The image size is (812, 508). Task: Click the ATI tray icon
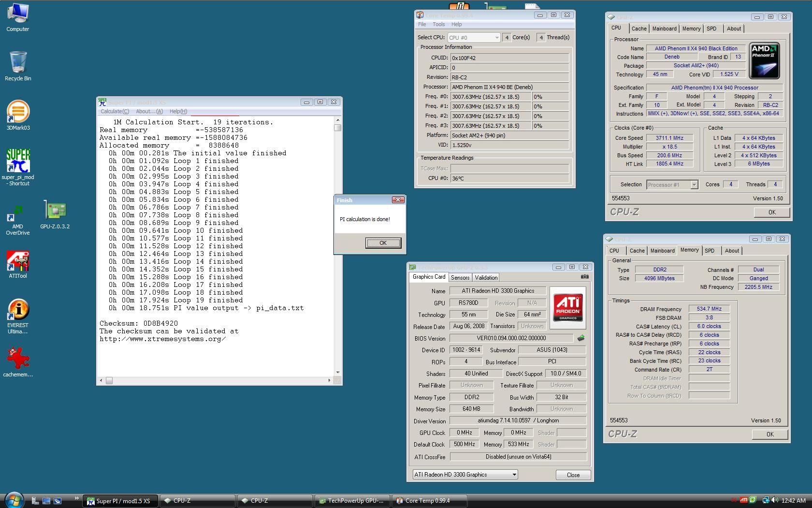tap(744, 500)
